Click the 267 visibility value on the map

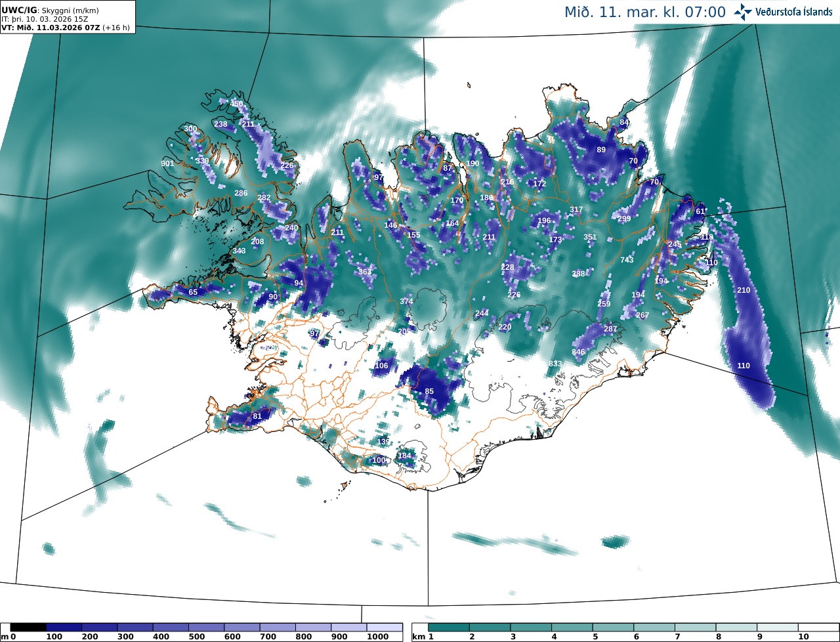(642, 315)
